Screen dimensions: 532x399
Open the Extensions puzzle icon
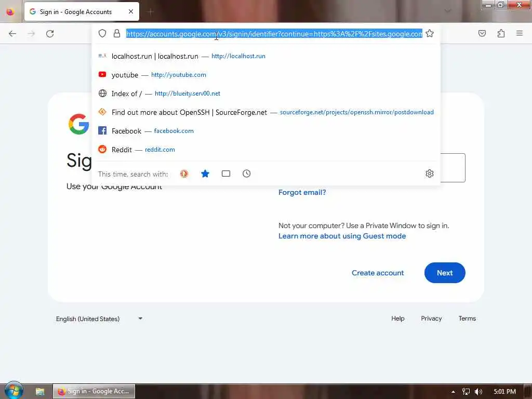pos(501,33)
